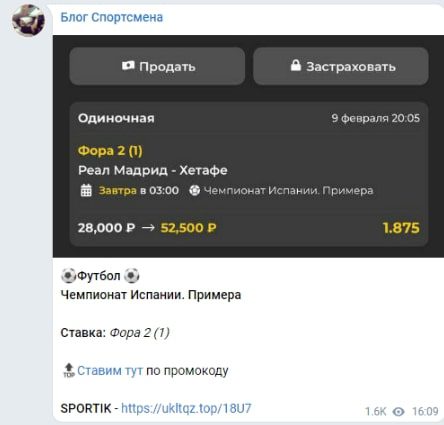Click the soccer ball emoji after Футбол
444x425 pixels.
point(131,276)
